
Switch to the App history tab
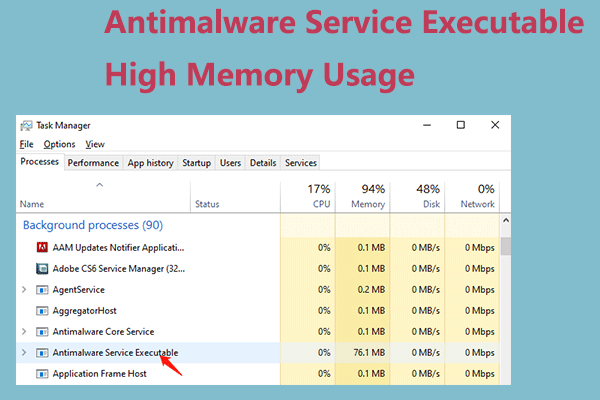point(150,163)
